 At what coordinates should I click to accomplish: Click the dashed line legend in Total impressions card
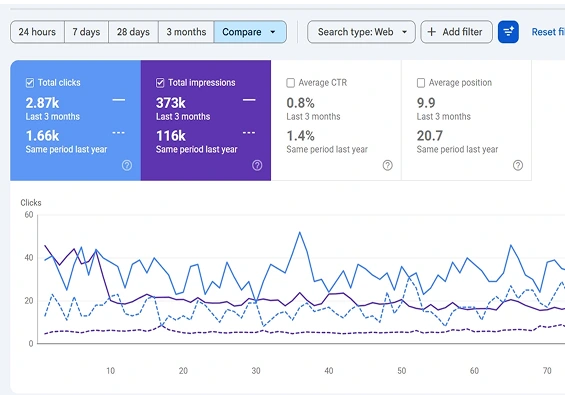click(249, 133)
